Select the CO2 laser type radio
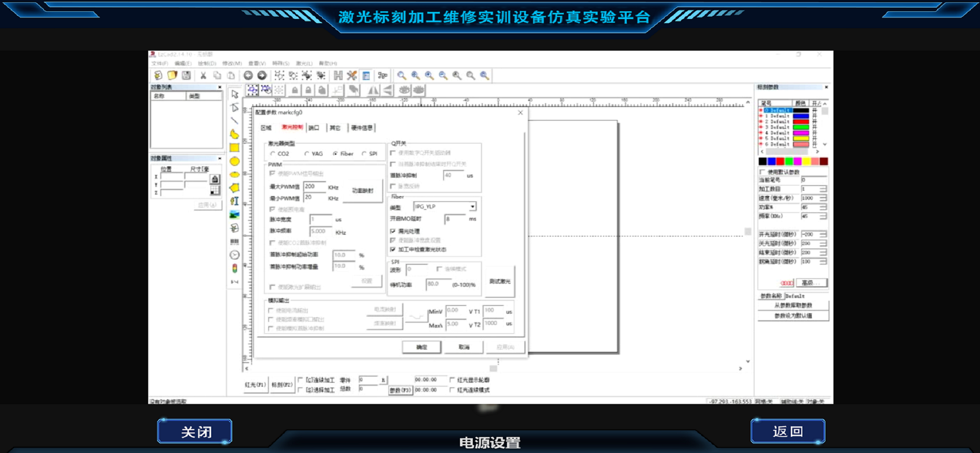This screenshot has width=980, height=453. click(x=273, y=154)
